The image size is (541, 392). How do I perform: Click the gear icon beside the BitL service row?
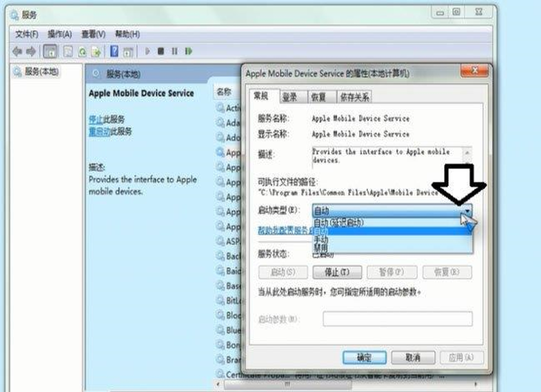click(220, 300)
